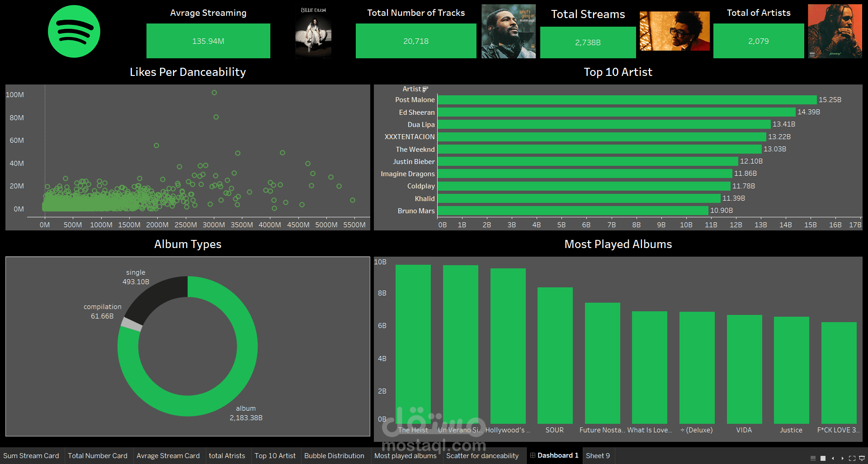Click the Artist sort icon
868x464 pixels.
tap(425, 89)
